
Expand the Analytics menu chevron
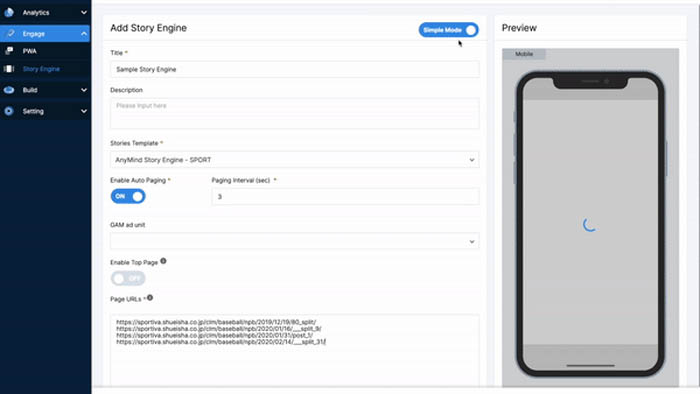[84, 12]
